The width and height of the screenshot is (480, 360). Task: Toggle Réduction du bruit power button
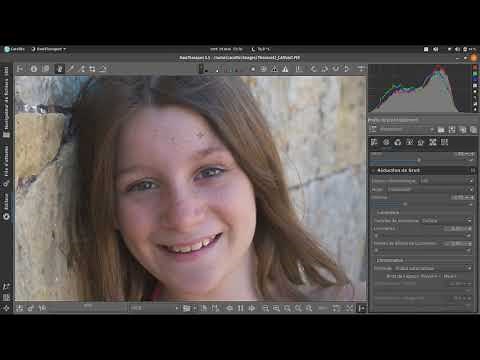[373, 171]
